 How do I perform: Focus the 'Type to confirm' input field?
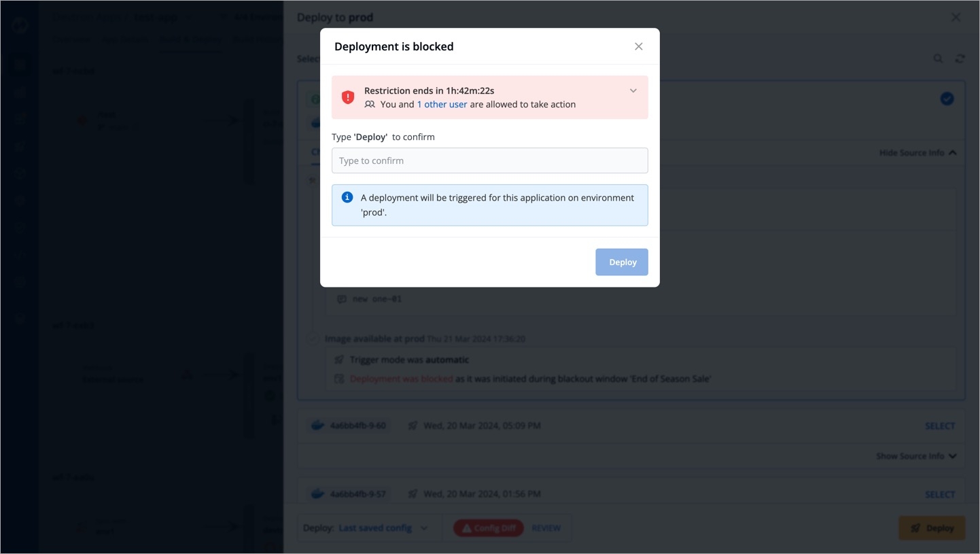coord(489,160)
